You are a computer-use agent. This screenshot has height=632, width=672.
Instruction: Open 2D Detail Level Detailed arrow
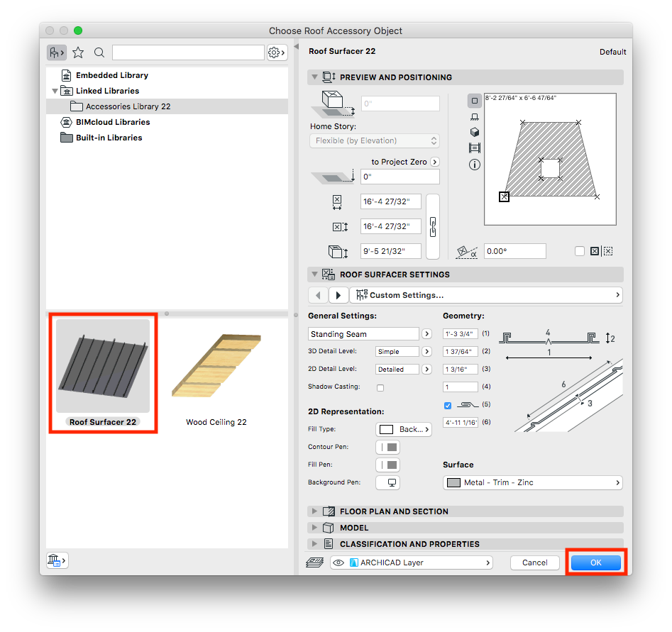[426, 369]
